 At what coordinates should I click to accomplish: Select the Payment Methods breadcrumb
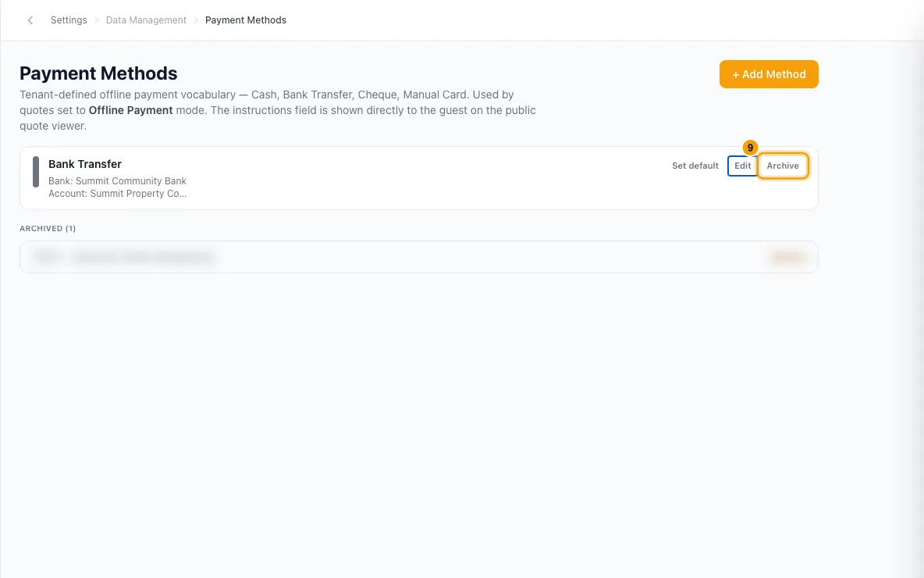[246, 20]
